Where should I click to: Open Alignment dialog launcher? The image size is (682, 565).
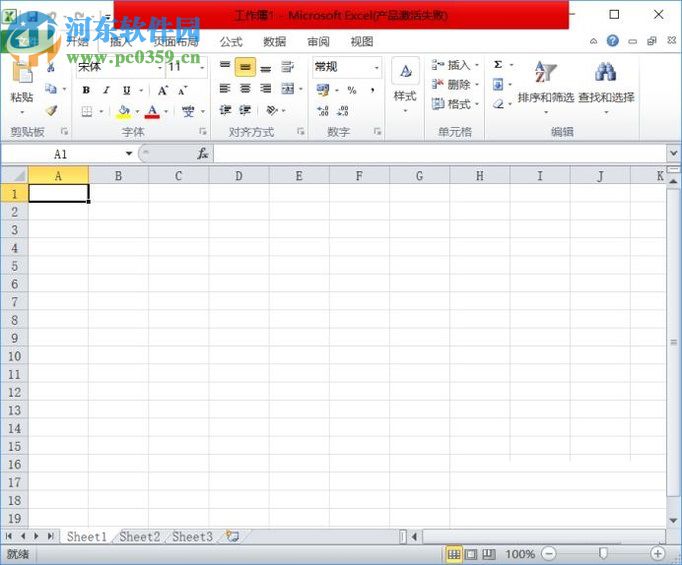(x=301, y=131)
